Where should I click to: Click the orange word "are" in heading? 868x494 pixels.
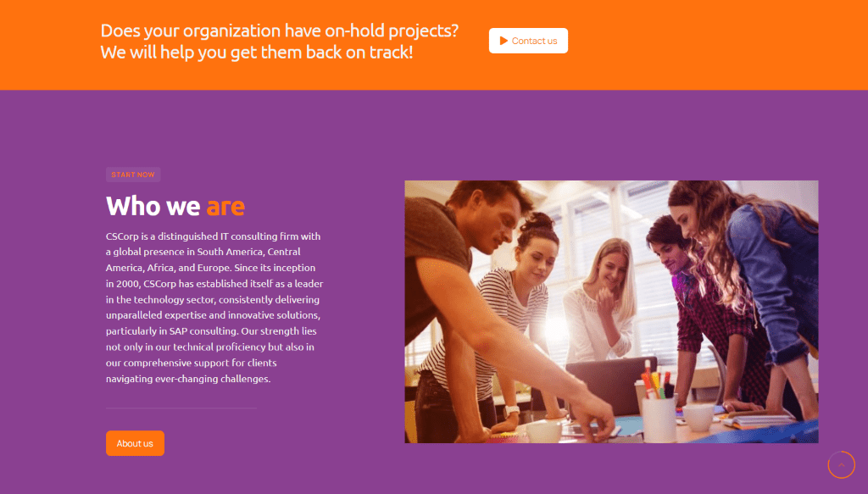pyautogui.click(x=225, y=207)
